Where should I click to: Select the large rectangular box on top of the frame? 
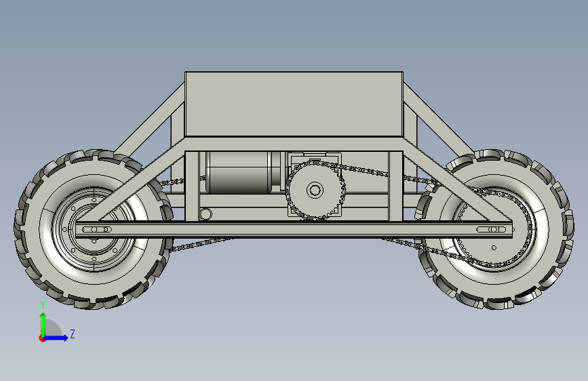[294, 104]
